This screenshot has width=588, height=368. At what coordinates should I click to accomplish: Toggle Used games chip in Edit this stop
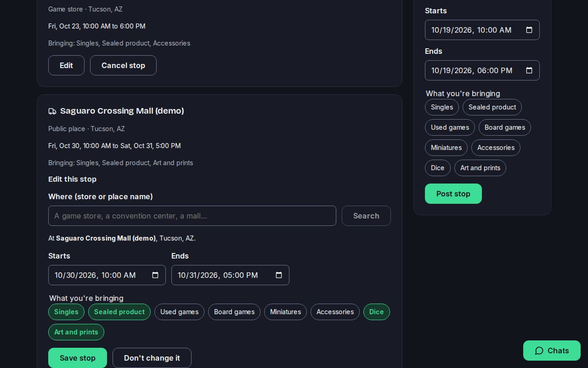pyautogui.click(x=179, y=312)
